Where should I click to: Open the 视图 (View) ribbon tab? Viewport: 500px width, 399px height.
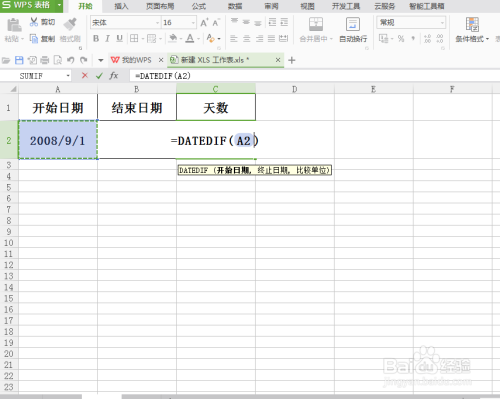point(307,6)
